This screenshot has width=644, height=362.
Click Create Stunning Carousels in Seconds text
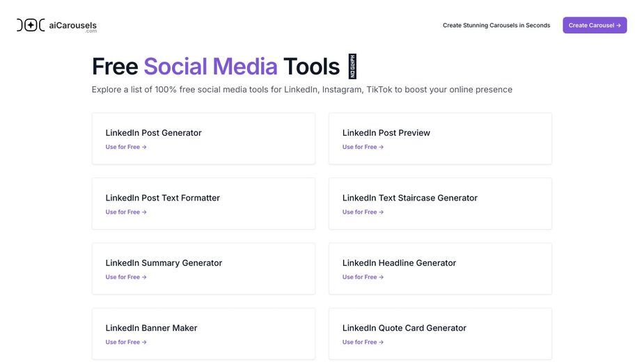496,25
